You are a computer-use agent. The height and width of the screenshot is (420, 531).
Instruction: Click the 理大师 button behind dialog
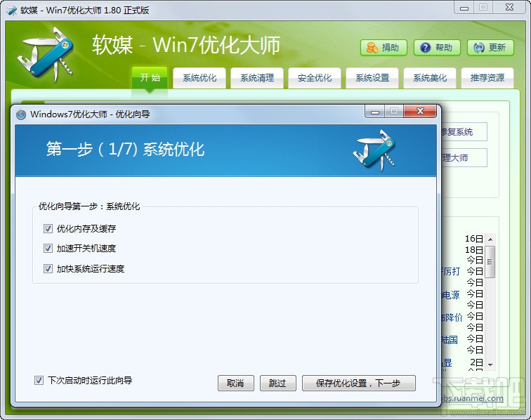[464, 157]
